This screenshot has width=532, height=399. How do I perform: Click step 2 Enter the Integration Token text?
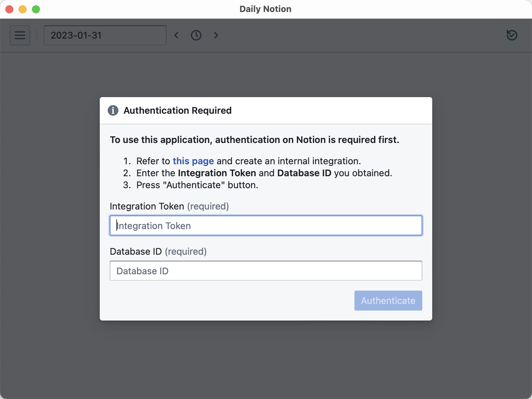point(264,173)
